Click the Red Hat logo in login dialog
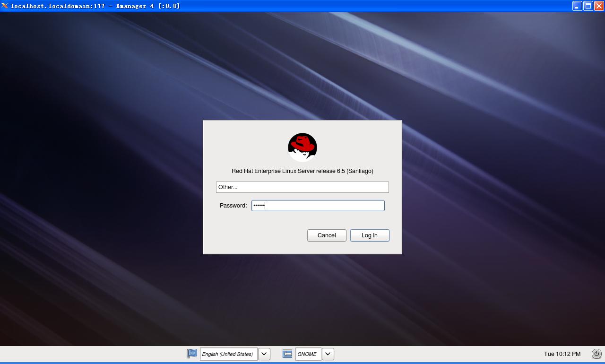The image size is (605, 364). click(x=302, y=147)
